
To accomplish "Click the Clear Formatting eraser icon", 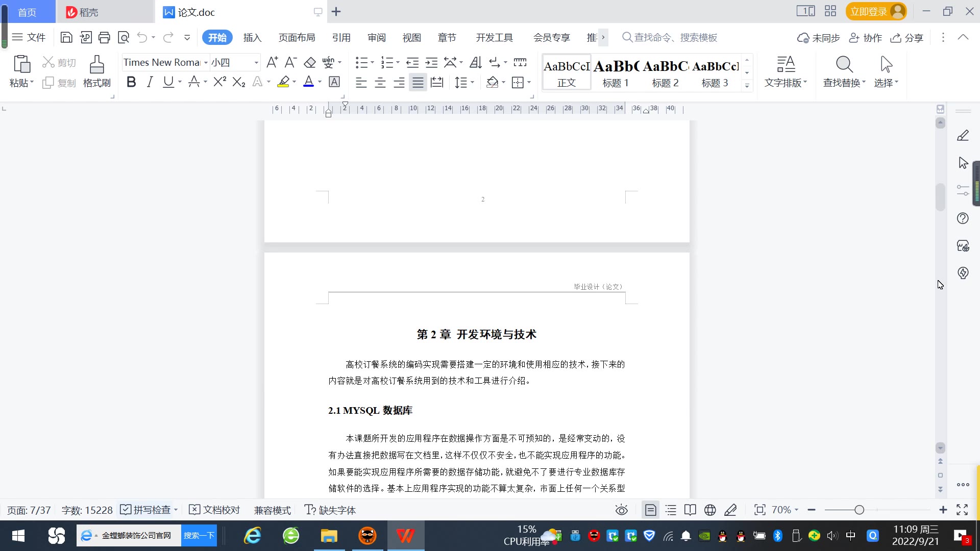I will (310, 62).
